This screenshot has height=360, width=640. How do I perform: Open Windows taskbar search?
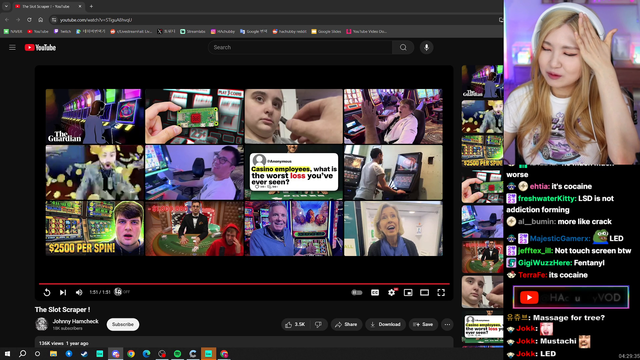22,353
